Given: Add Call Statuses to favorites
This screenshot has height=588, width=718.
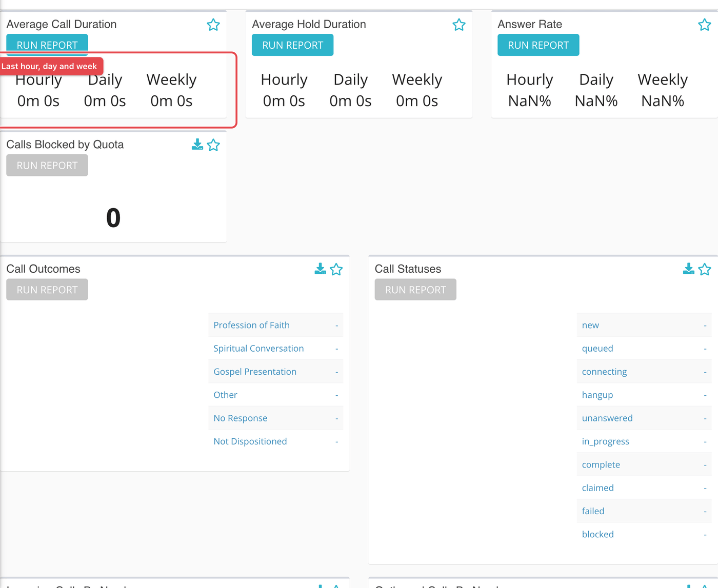Looking at the screenshot, I should click(x=705, y=269).
